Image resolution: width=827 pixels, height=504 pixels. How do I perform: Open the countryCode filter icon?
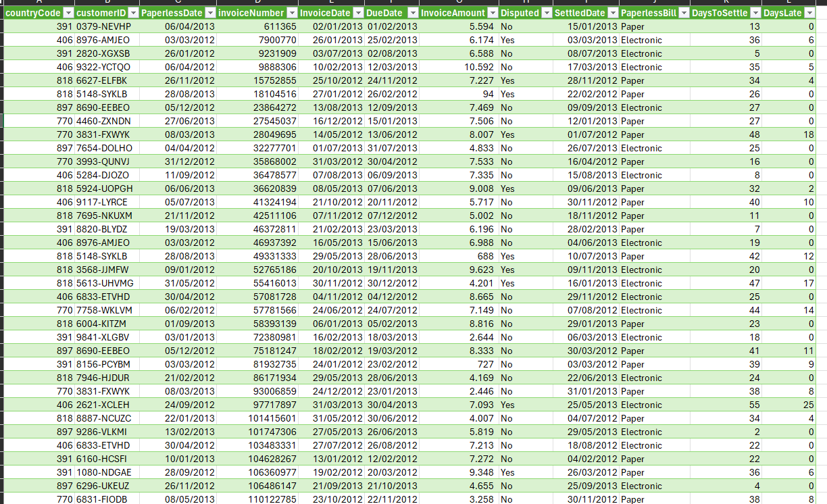pos(68,12)
